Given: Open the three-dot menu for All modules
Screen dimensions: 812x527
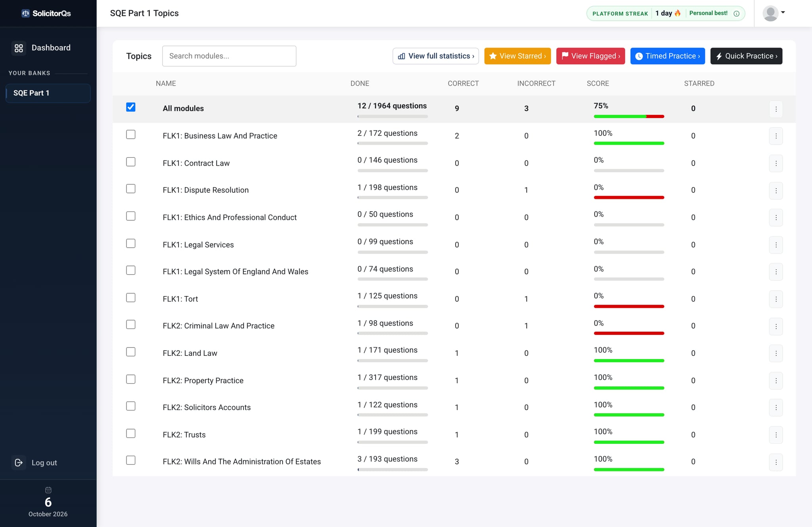Looking at the screenshot, I should click(776, 109).
